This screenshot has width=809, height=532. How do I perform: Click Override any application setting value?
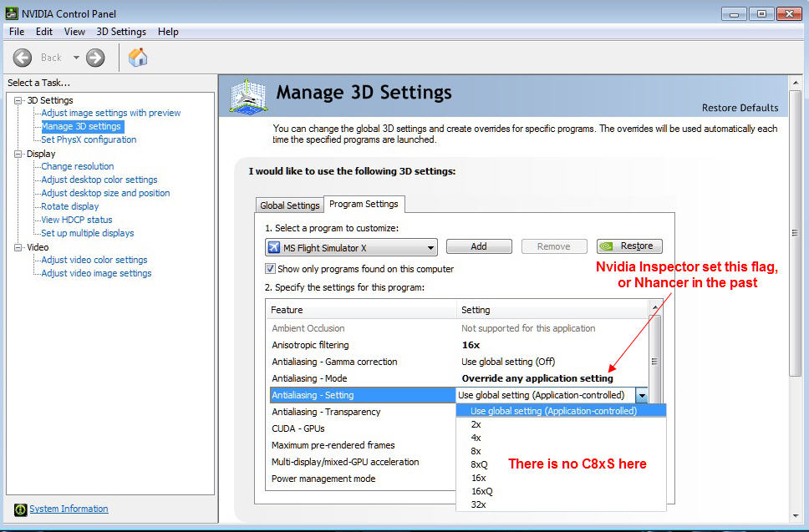(x=537, y=378)
